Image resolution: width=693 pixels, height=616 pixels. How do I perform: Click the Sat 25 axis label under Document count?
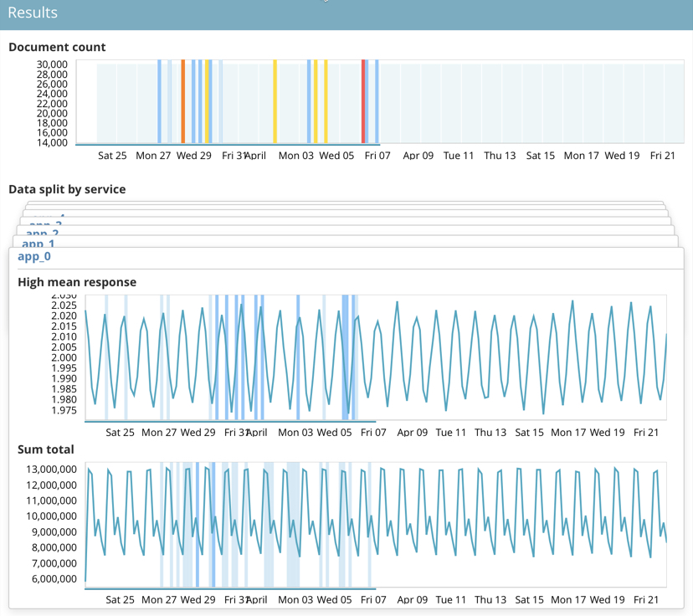[x=113, y=155]
